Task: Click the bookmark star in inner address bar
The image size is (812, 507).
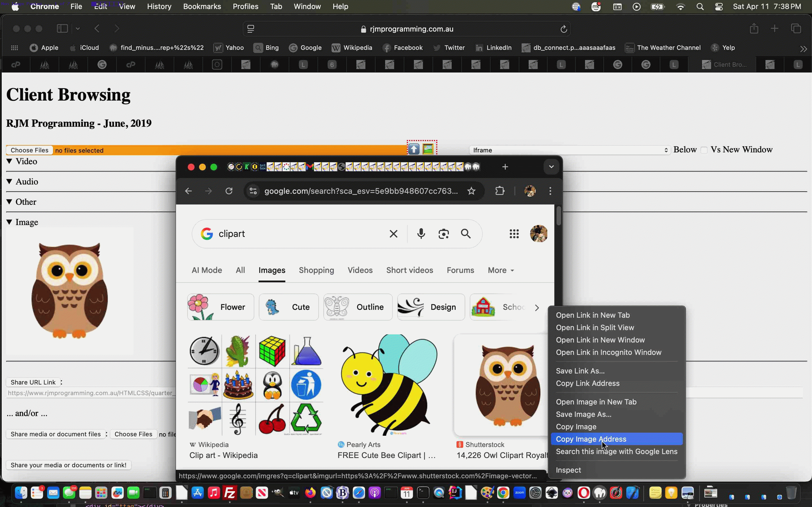Action: 471,191
